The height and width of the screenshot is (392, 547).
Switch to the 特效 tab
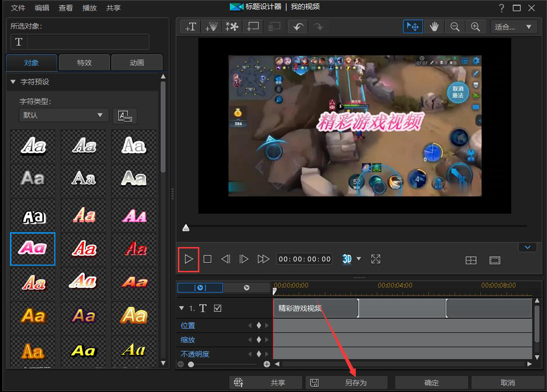84,63
